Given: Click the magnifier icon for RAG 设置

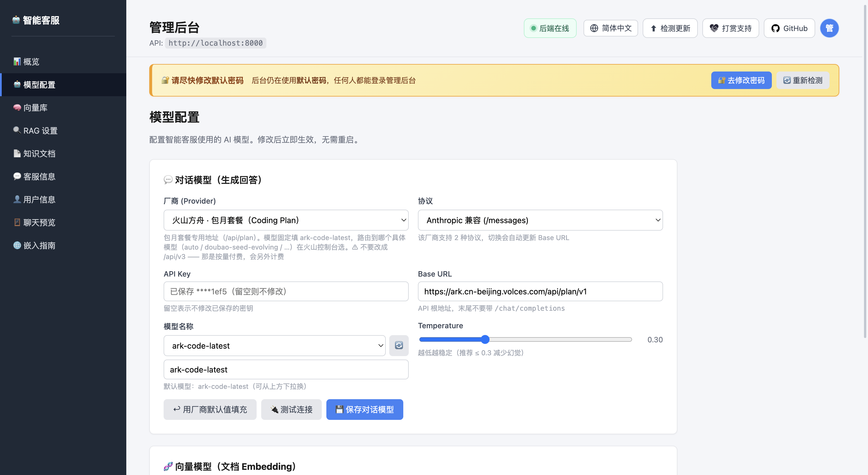Looking at the screenshot, I should click(x=17, y=130).
